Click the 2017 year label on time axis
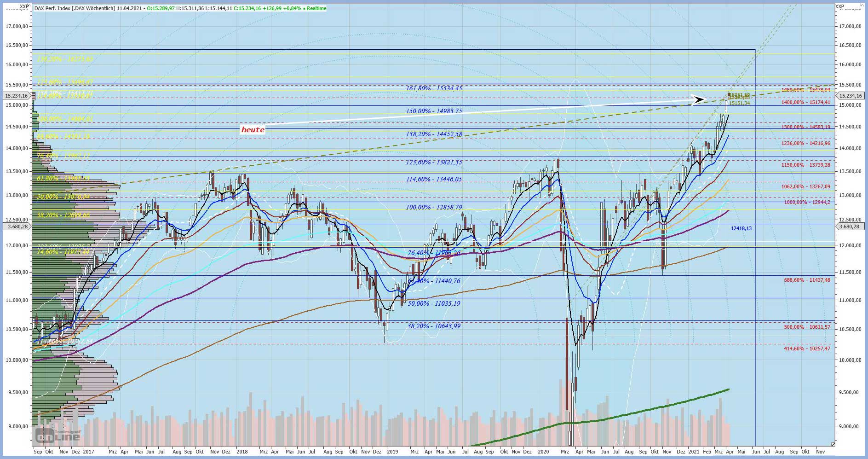The image size is (868, 459). 88,452
